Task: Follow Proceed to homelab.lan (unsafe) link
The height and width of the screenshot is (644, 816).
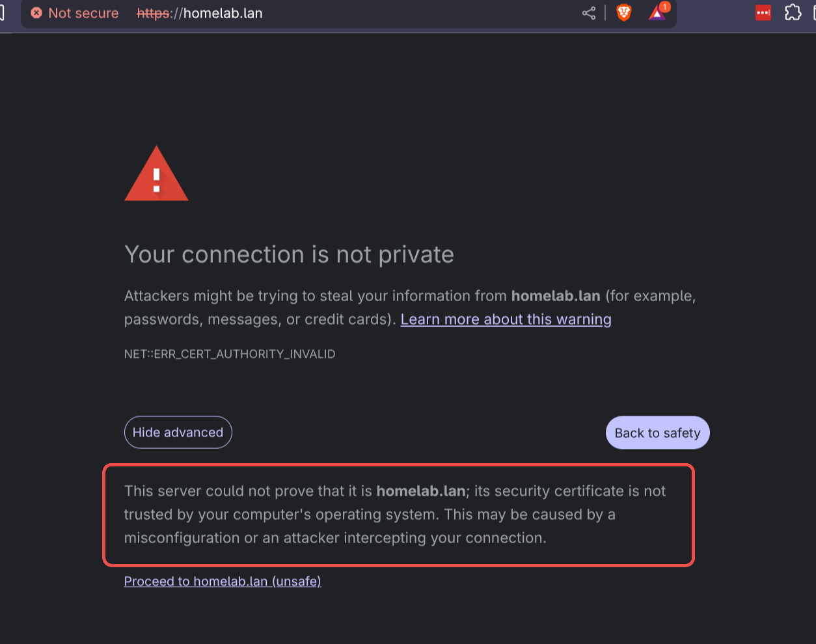Action: (x=222, y=581)
